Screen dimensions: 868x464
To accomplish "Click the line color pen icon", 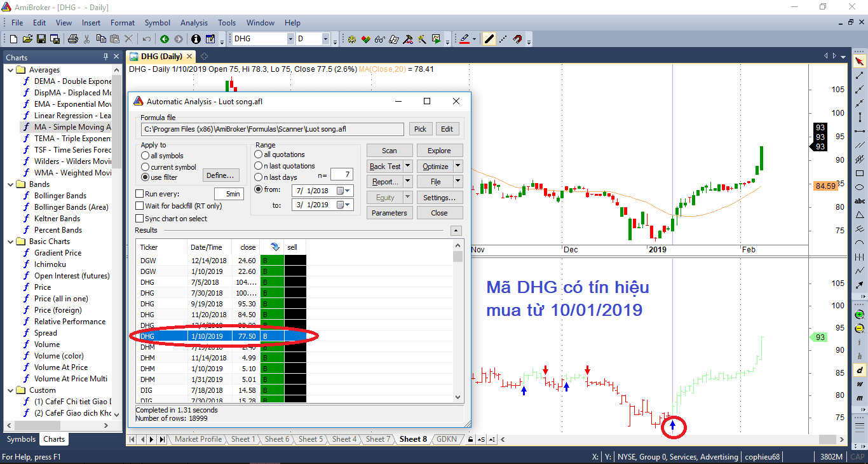I will [465, 39].
